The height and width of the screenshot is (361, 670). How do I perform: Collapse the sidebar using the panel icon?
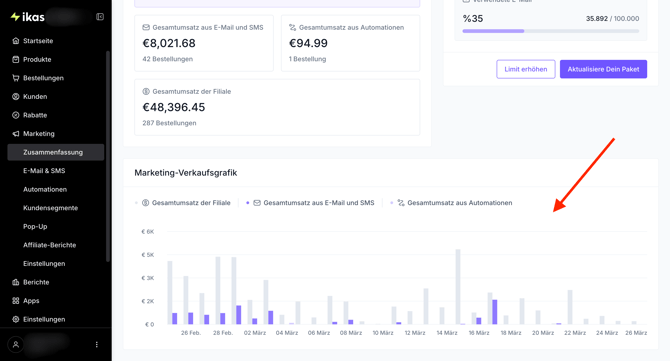coord(100,17)
